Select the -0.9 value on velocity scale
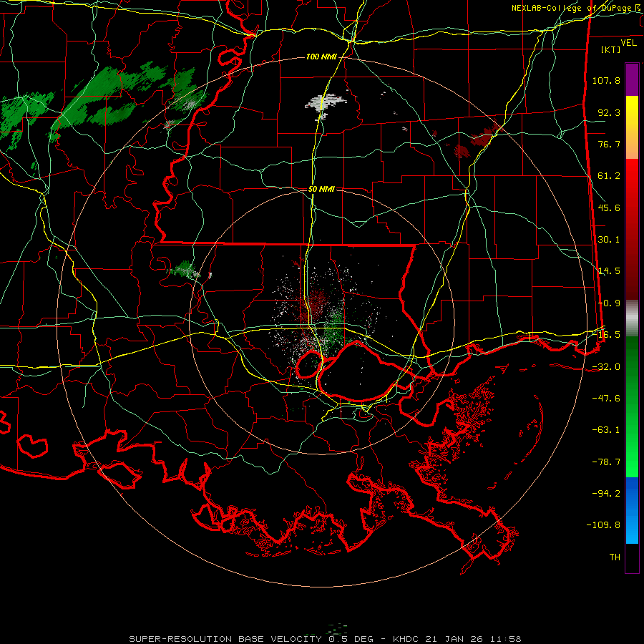This screenshot has width=644, height=644. (x=609, y=303)
